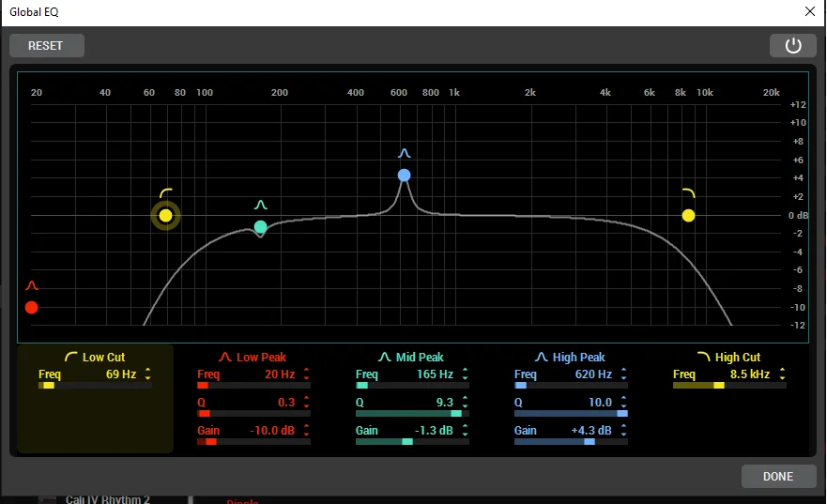Image resolution: width=827 pixels, height=504 pixels.
Task: Click the Low Peak Q value 0.3
Action: point(286,403)
